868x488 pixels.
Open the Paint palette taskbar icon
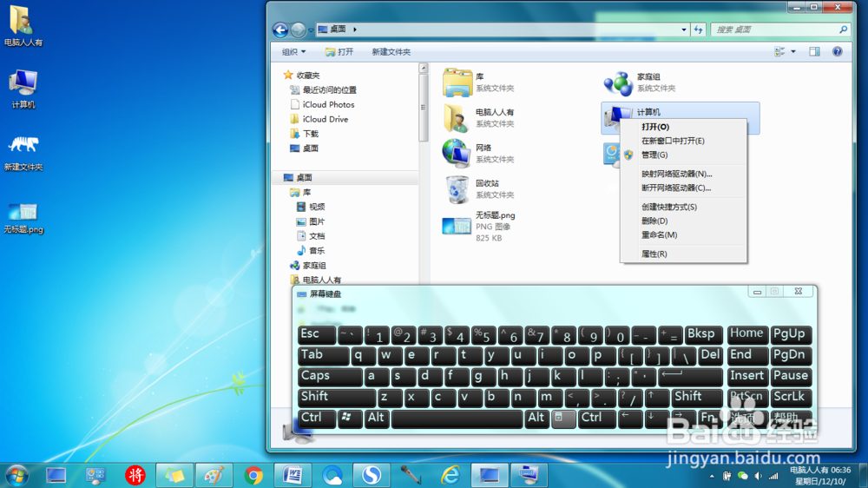pos(214,475)
